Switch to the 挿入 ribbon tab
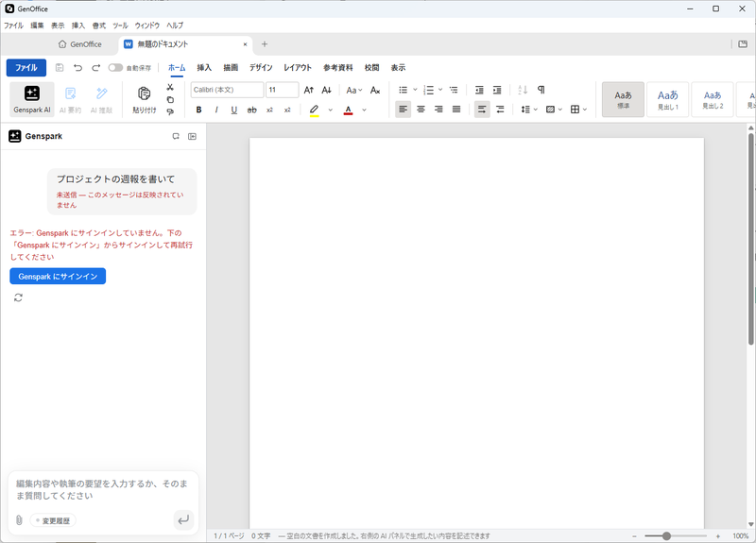The width and height of the screenshot is (756, 543). pos(204,67)
